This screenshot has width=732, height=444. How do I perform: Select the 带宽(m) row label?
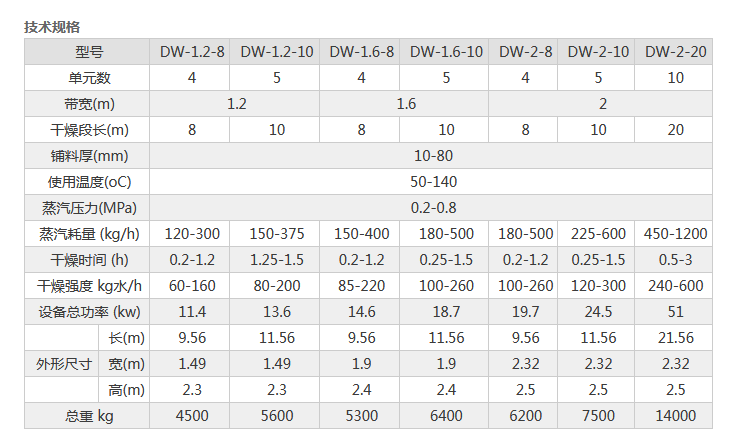(89, 104)
